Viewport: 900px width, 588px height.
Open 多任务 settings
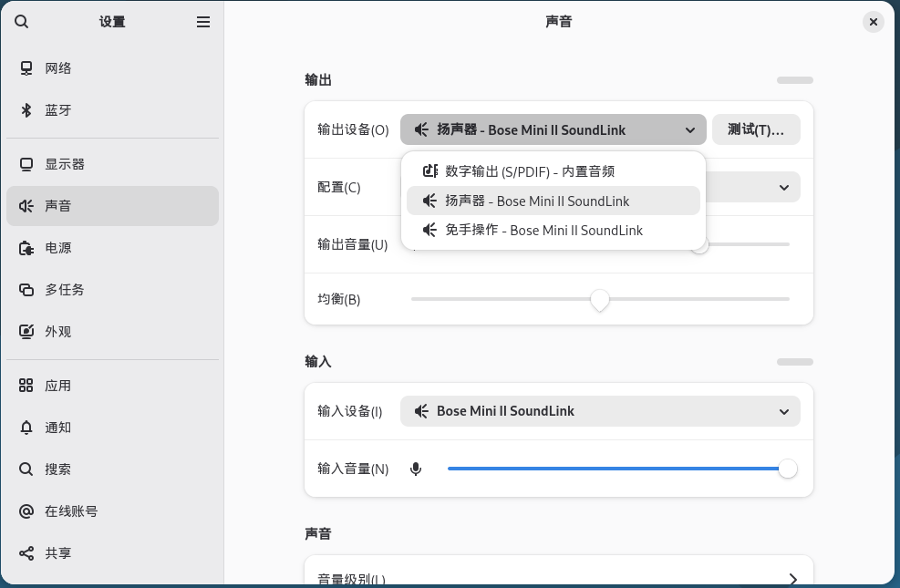(x=112, y=290)
